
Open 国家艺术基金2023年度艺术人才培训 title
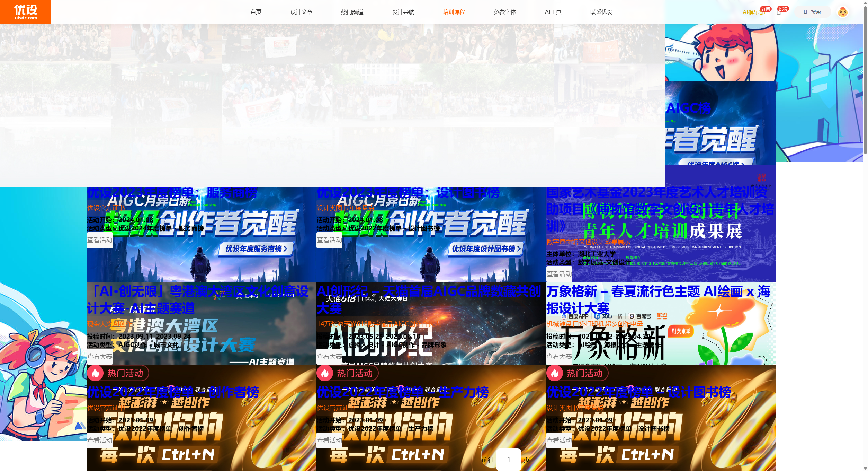pyautogui.click(x=660, y=209)
